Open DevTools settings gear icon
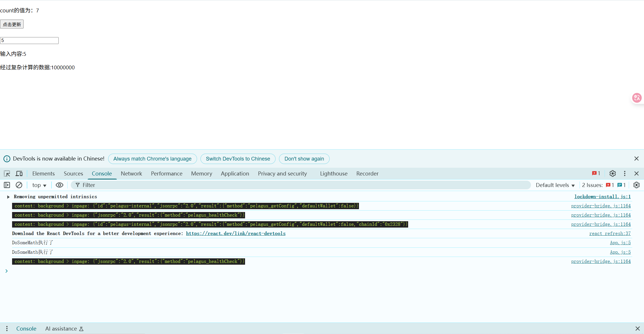Screen dimensions: 644x334 (612, 173)
